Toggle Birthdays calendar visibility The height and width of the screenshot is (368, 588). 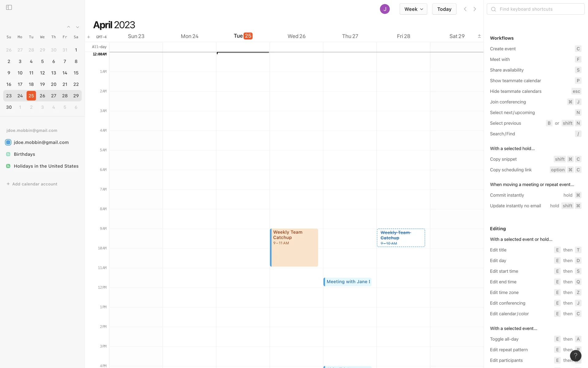tap(8, 154)
